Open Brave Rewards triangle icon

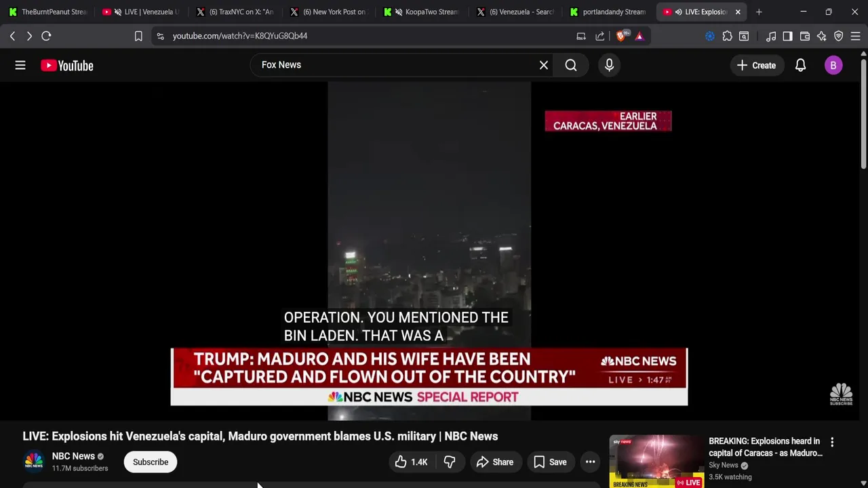tap(639, 36)
